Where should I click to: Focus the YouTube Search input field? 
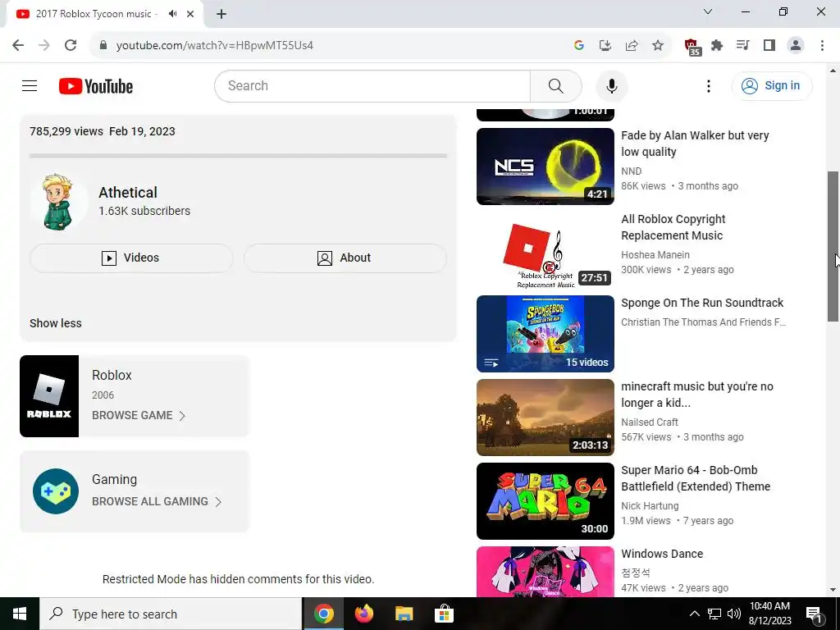click(372, 85)
